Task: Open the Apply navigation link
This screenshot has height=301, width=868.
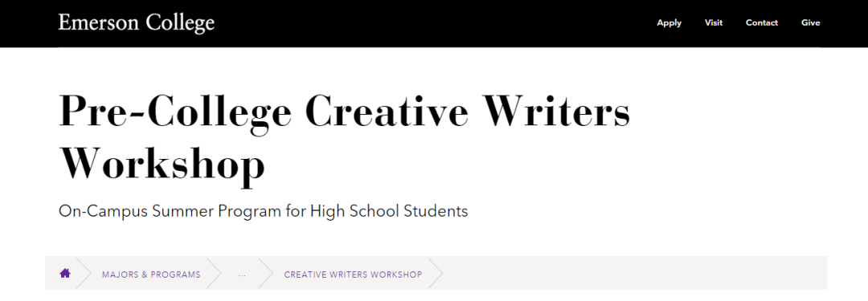Action: click(669, 22)
